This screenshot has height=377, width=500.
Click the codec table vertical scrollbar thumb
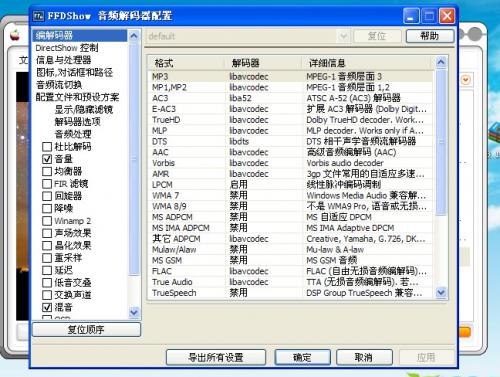click(441, 142)
